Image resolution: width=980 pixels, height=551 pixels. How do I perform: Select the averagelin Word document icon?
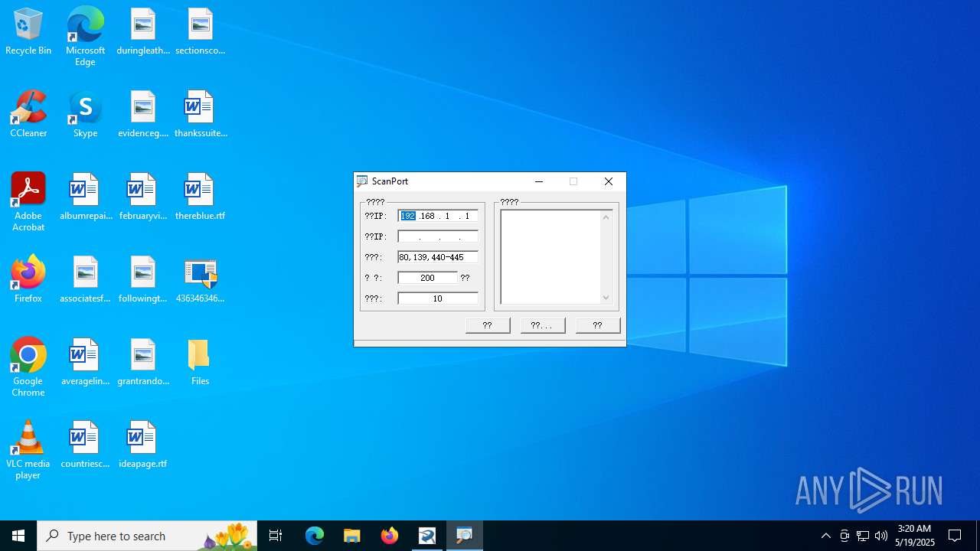(x=85, y=363)
